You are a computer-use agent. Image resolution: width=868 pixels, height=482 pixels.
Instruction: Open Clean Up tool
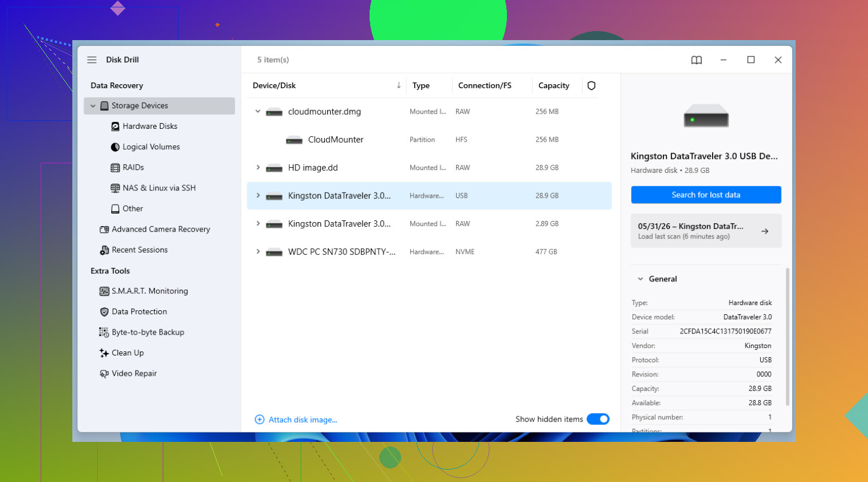(128, 353)
